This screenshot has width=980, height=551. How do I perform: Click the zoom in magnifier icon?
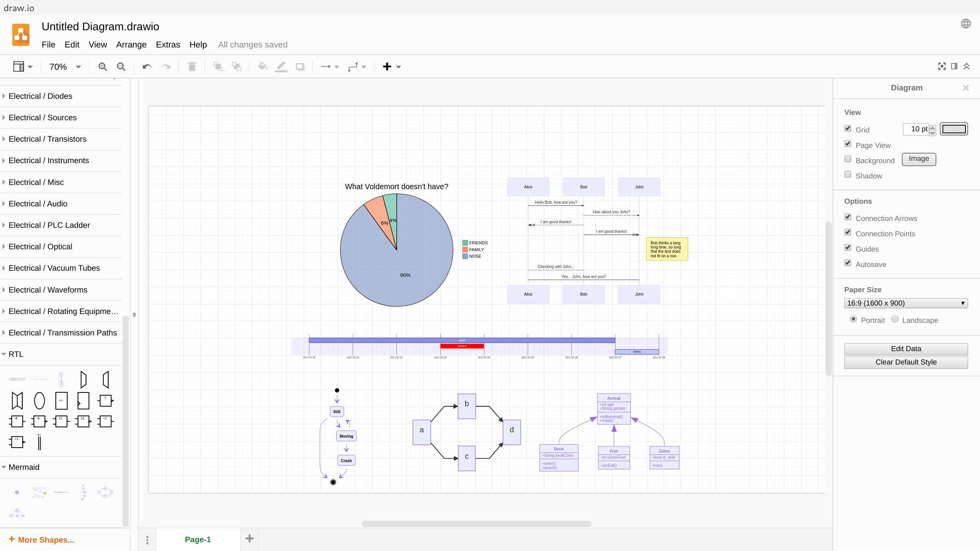(x=102, y=67)
